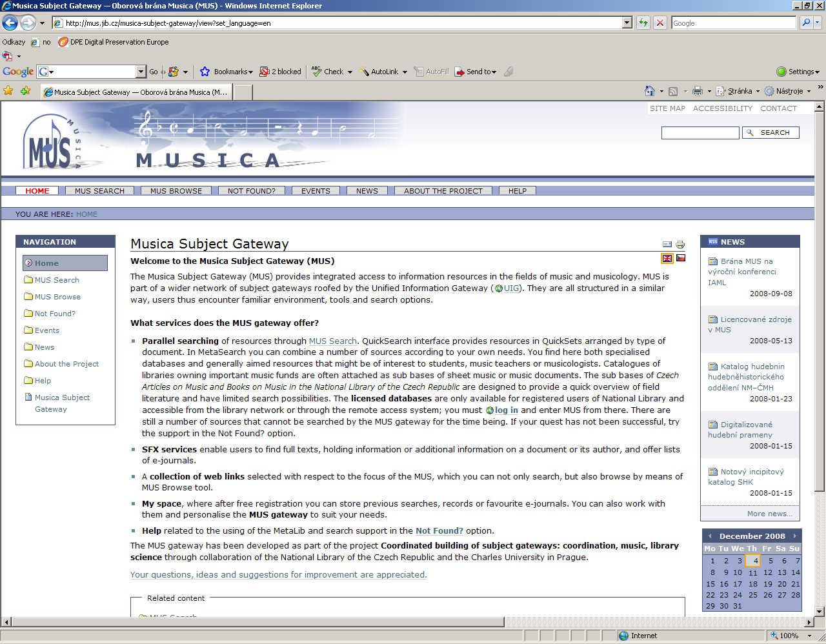Viewport: 826px width, 644px height.
Task: Click the browser Print icon
Action: [x=697, y=91]
